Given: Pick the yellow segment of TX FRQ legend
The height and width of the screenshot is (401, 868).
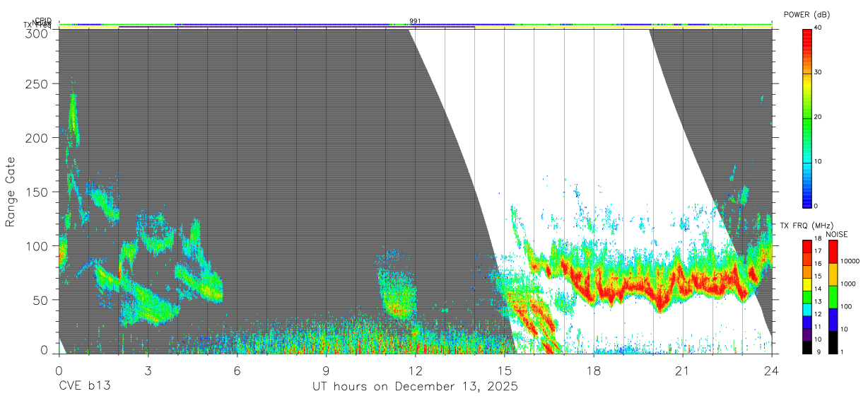Looking at the screenshot, I should pos(807,284).
